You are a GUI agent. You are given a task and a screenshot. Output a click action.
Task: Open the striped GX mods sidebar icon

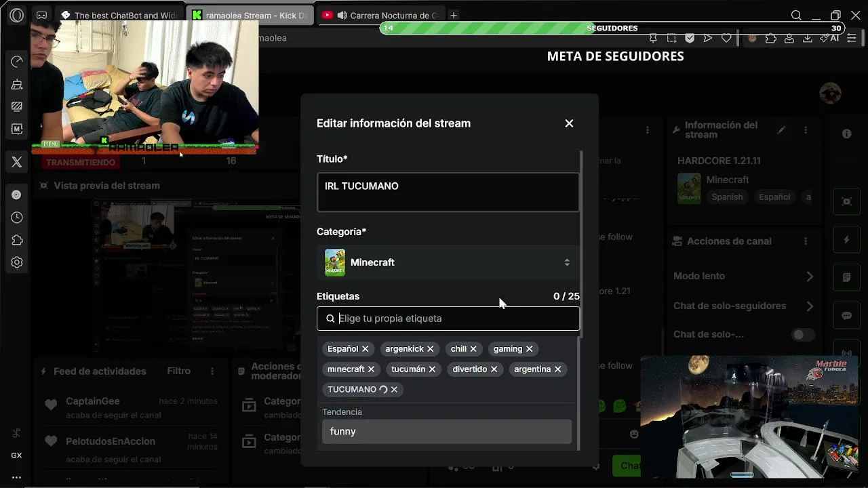(17, 106)
